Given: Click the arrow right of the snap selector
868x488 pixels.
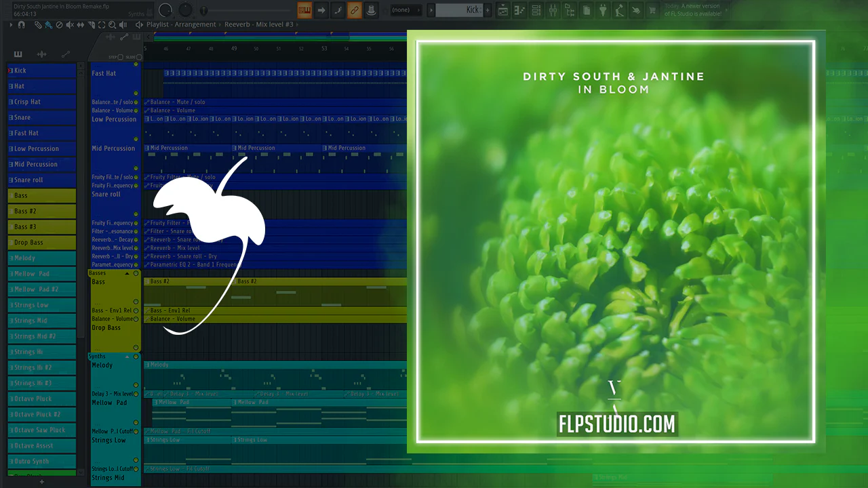Looking at the screenshot, I should 418,10.
